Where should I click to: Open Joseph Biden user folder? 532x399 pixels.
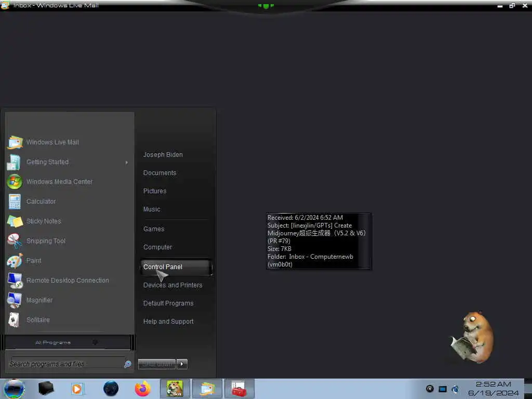click(x=163, y=155)
